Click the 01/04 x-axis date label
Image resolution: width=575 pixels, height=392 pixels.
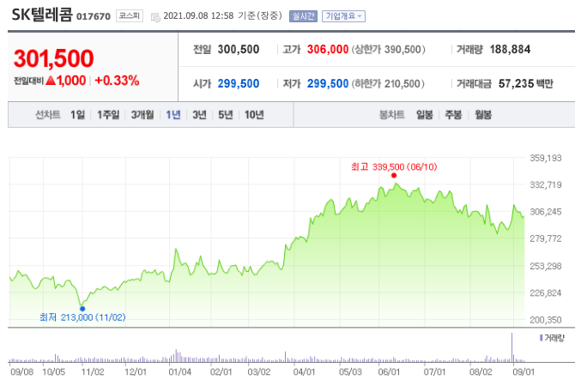(179, 372)
